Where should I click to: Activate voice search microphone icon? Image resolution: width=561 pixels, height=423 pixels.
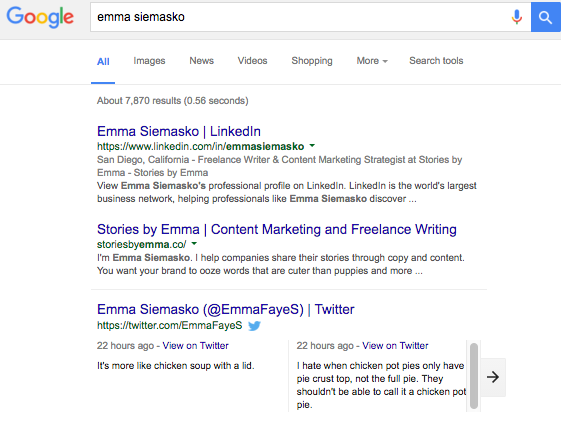[x=516, y=17]
